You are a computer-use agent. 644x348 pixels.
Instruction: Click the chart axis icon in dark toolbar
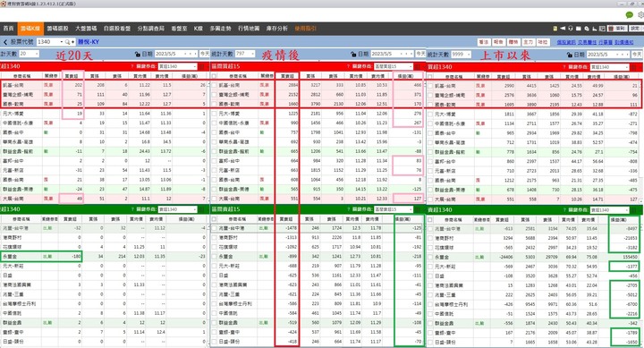pyautogui.click(x=594, y=29)
